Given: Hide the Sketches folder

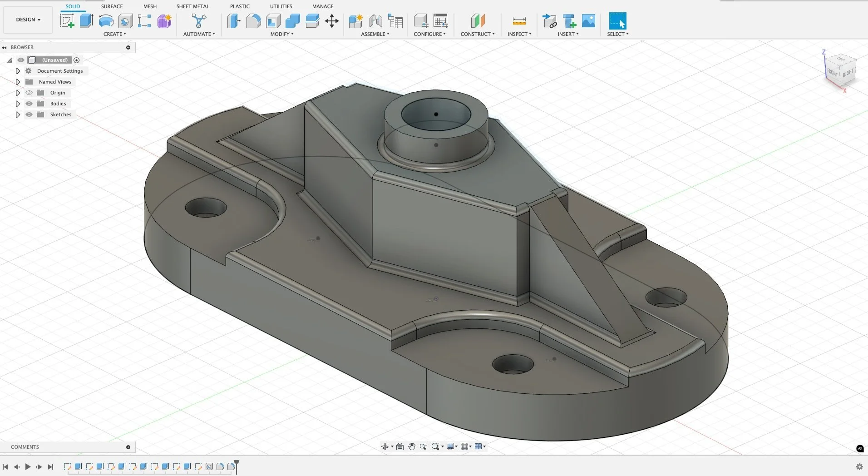Looking at the screenshot, I should [x=29, y=114].
